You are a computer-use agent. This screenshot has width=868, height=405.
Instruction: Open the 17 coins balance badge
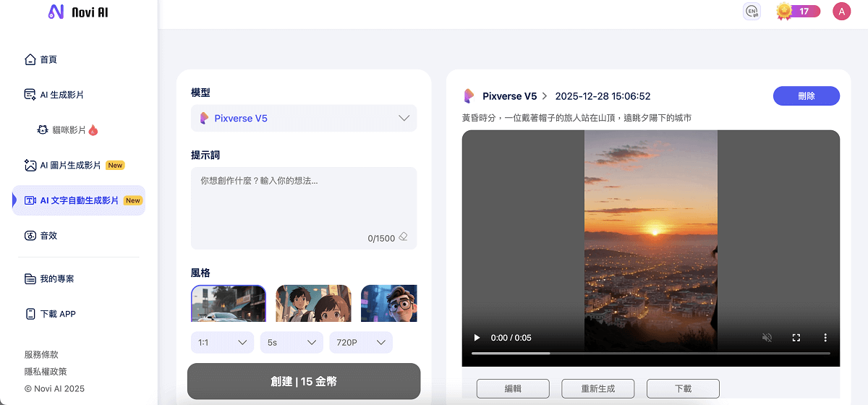[799, 12]
